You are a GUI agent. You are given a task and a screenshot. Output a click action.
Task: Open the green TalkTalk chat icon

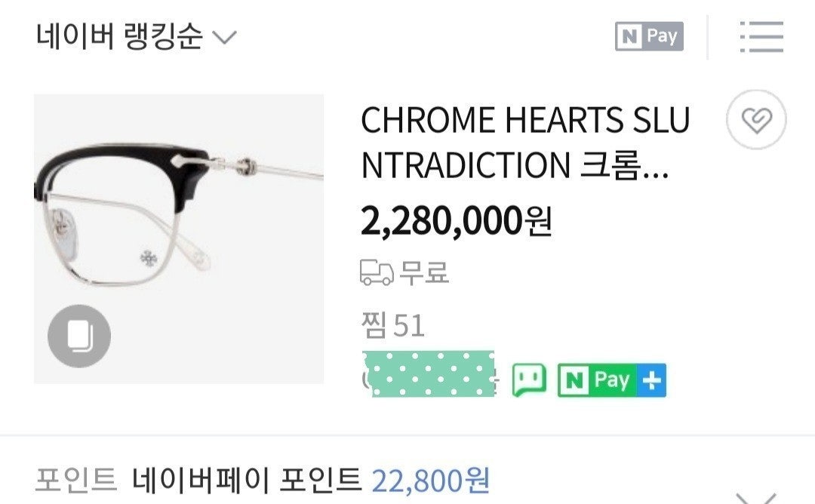[x=528, y=380]
